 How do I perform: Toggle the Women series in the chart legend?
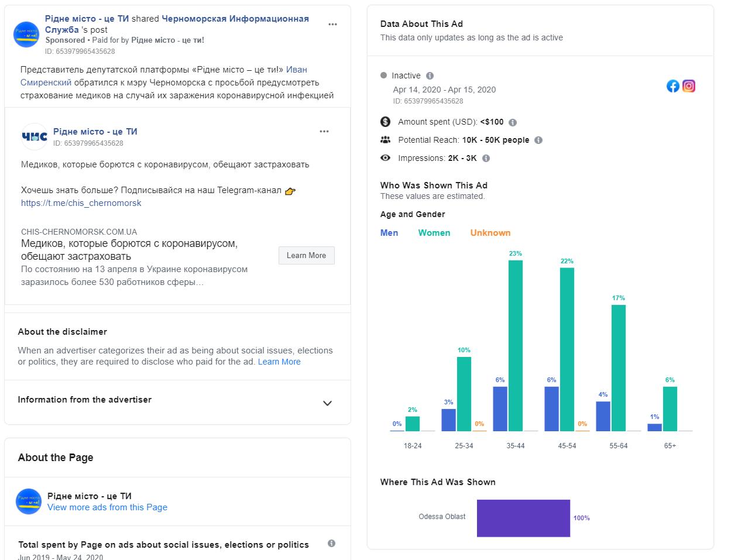coord(434,233)
